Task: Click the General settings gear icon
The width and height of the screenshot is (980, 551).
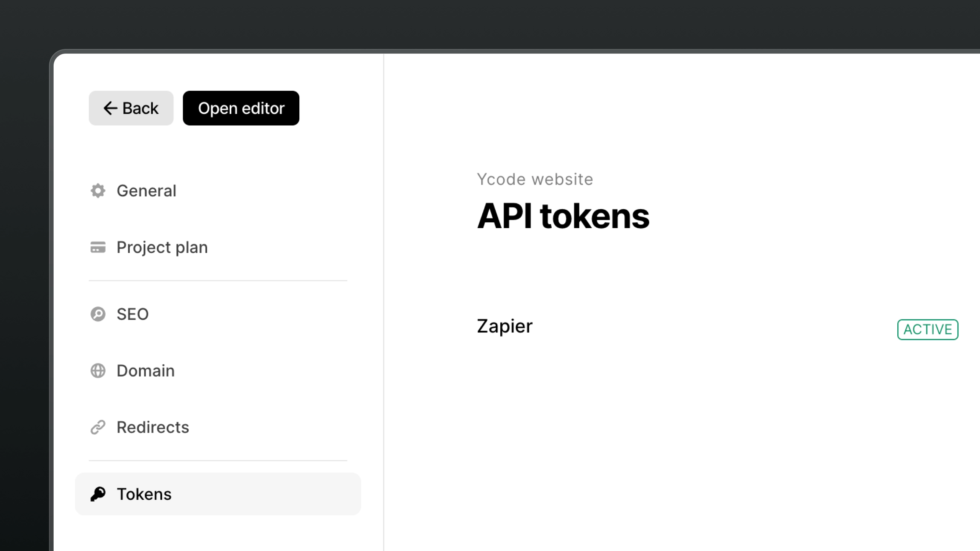Action: tap(98, 191)
